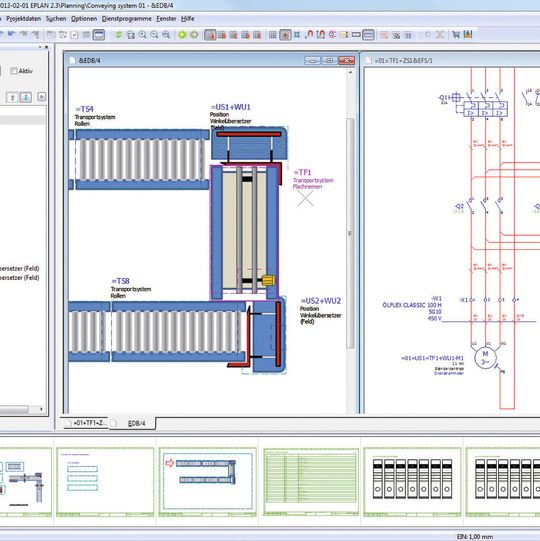Click the green back navigation arrow
The image size is (540, 541).
pyautogui.click(x=182, y=35)
